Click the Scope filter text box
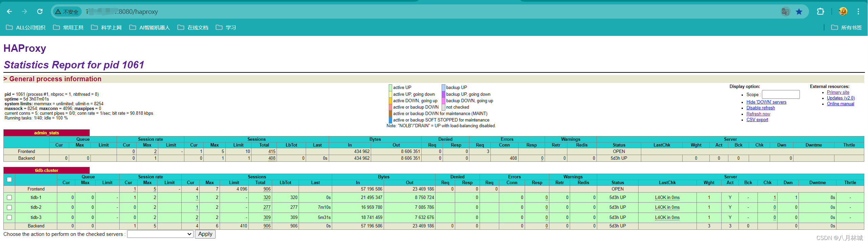Image resolution: width=868 pixels, height=244 pixels. pyautogui.click(x=781, y=94)
